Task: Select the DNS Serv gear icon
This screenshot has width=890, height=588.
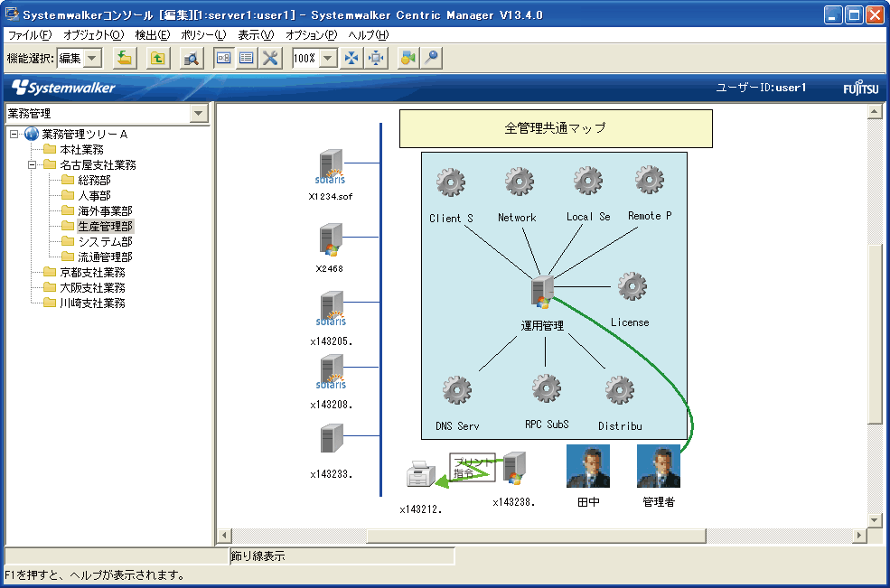Action: [x=457, y=390]
